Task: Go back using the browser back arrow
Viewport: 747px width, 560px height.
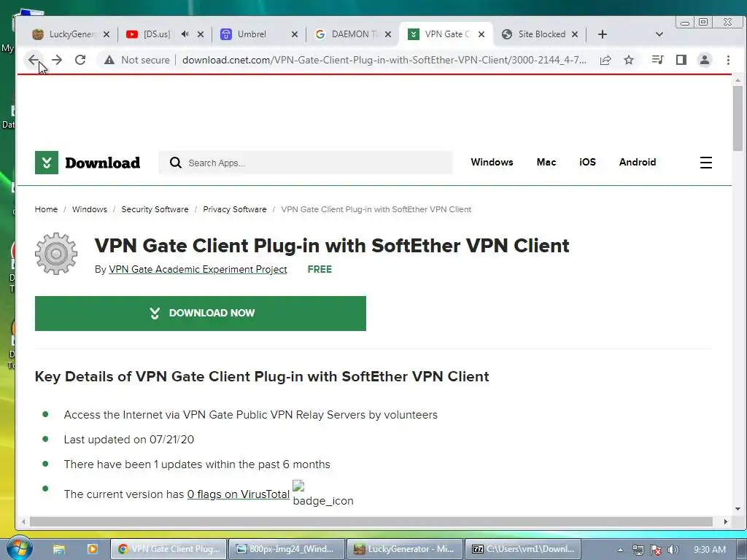Action: (33, 60)
